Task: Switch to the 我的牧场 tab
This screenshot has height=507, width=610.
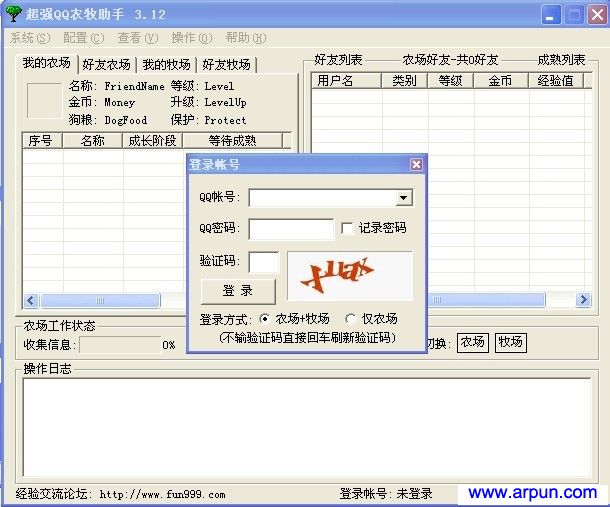Action: (x=166, y=64)
